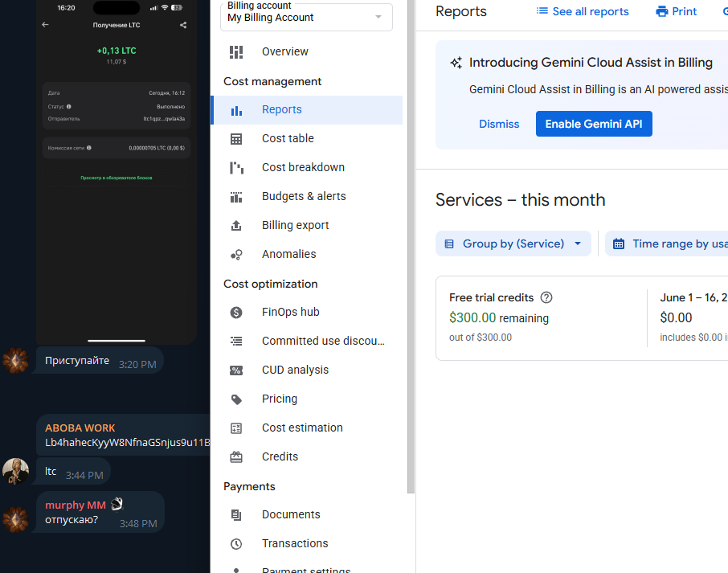Click the Committed use discounts list icon
Screen dimensions: 728x573
(236, 342)
